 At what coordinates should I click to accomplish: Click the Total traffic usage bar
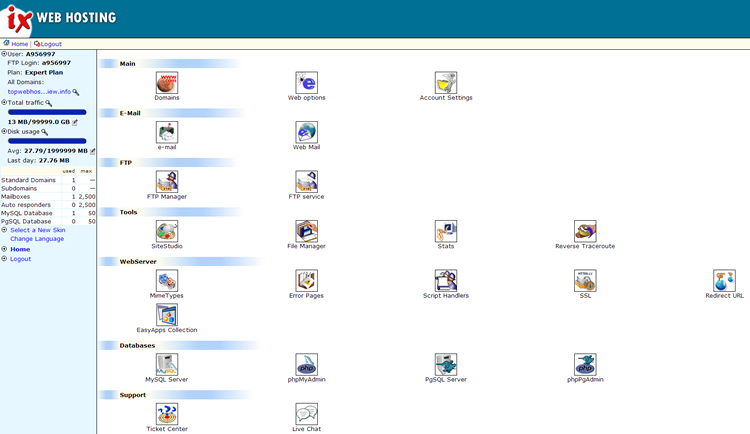[47, 112]
